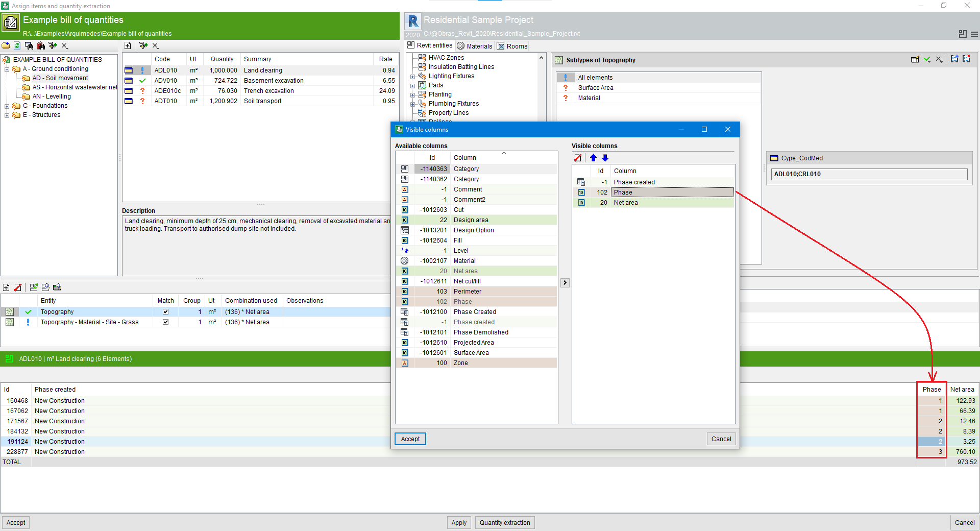Click the Revit R logo icon

click(413, 21)
